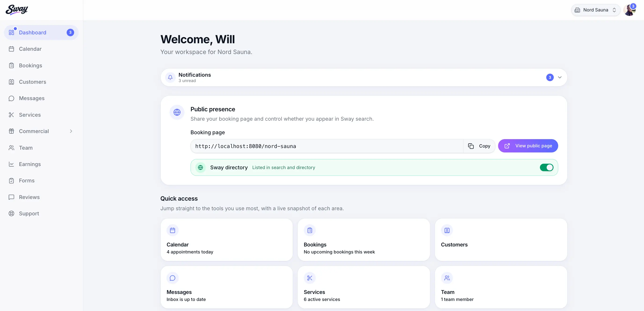Click the Commercial gift icon in sidebar
Image resolution: width=644 pixels, height=311 pixels.
tap(11, 131)
